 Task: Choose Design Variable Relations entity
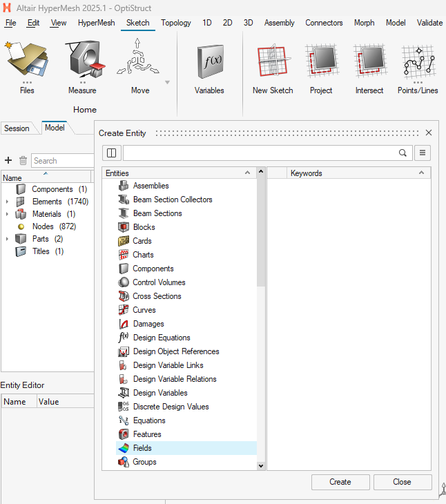[175, 379]
